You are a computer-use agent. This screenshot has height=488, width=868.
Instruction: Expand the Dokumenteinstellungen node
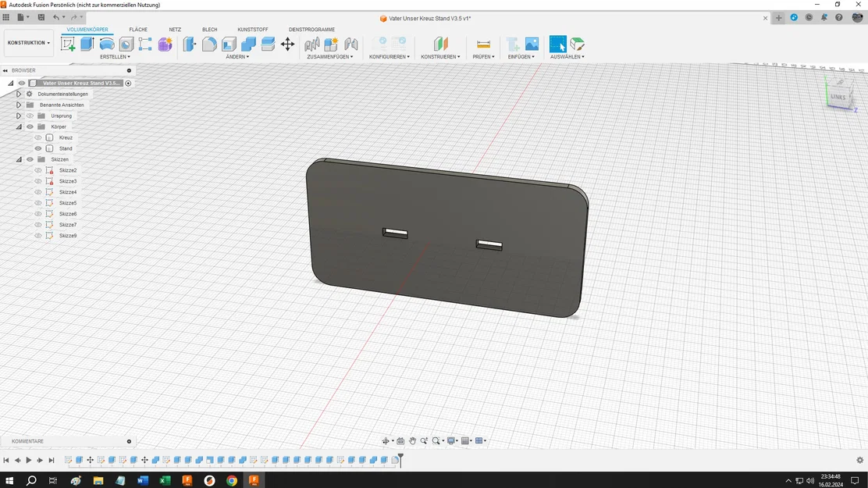tap(19, 94)
